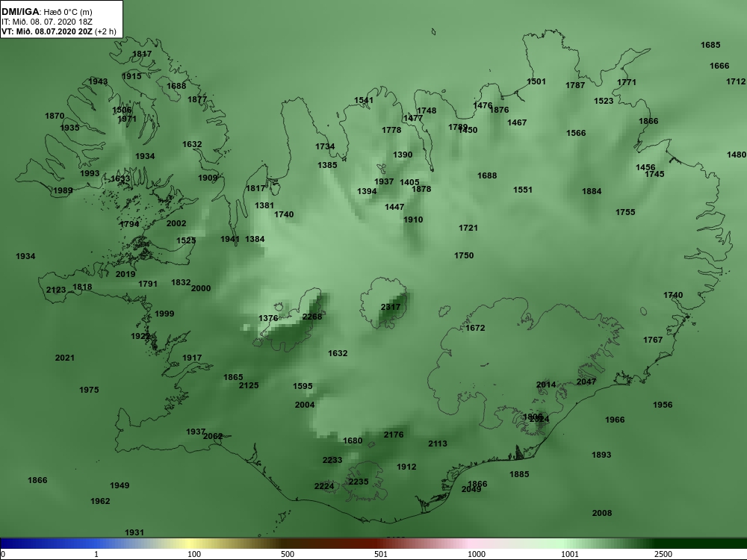The height and width of the screenshot is (560, 747).
Task: Pick the 2235 value in the south
Action: pyautogui.click(x=359, y=482)
